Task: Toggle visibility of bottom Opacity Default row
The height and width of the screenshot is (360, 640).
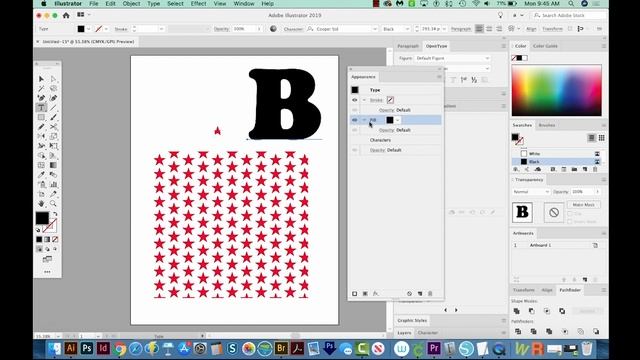Action: [x=355, y=150]
